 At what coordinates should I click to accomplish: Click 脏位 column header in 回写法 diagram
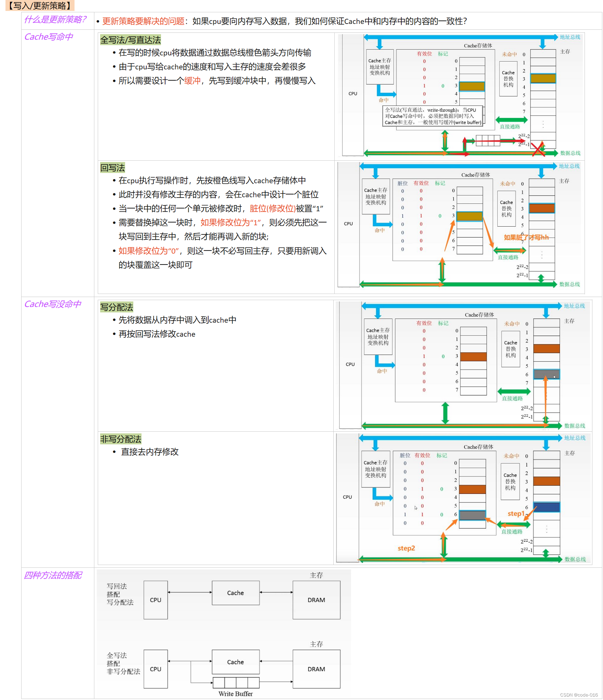point(402,183)
